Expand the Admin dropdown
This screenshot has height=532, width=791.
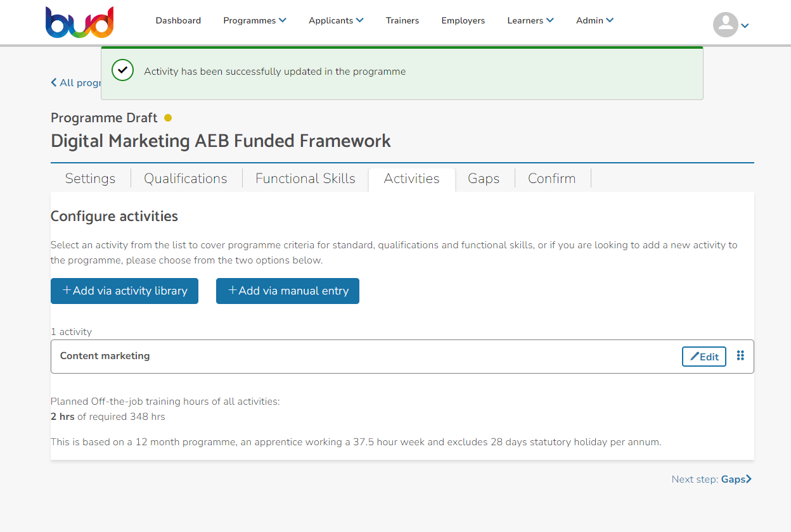(x=595, y=20)
